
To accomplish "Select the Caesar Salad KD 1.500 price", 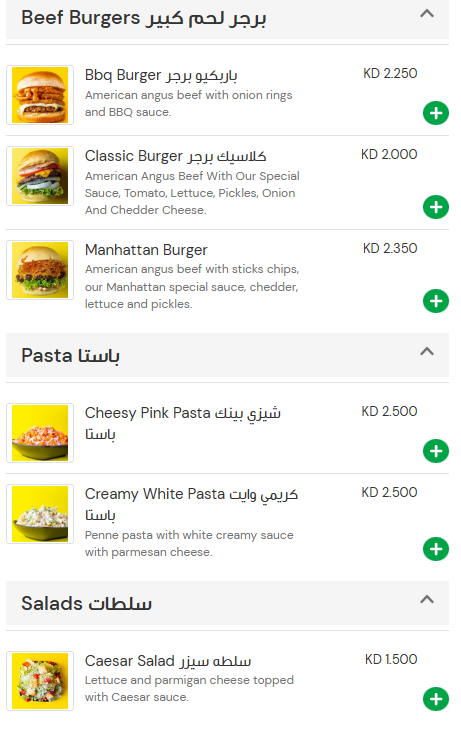I will pyautogui.click(x=391, y=659).
